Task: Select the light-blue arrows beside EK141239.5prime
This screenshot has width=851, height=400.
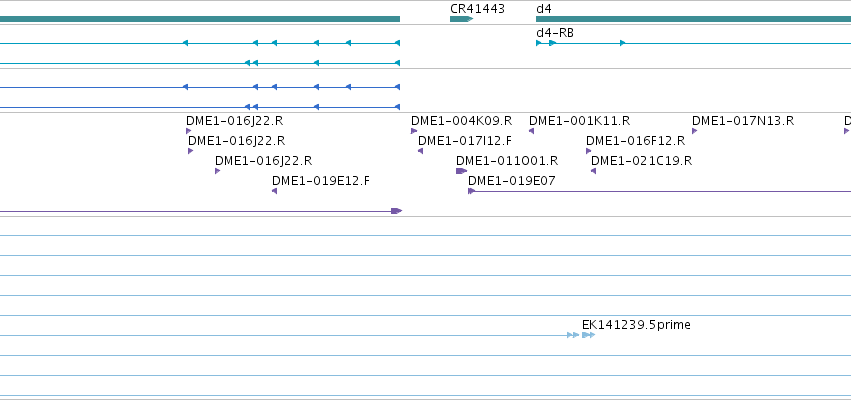Action: (581, 335)
